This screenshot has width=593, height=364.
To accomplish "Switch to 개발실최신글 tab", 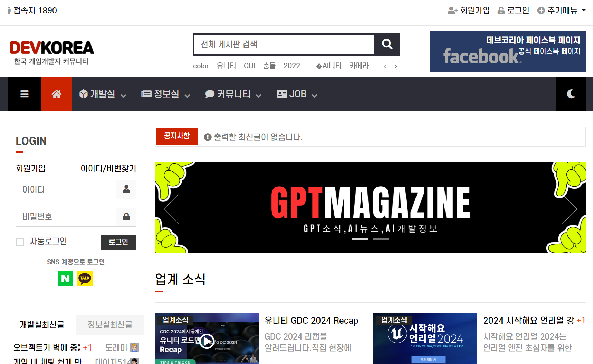I will [42, 325].
